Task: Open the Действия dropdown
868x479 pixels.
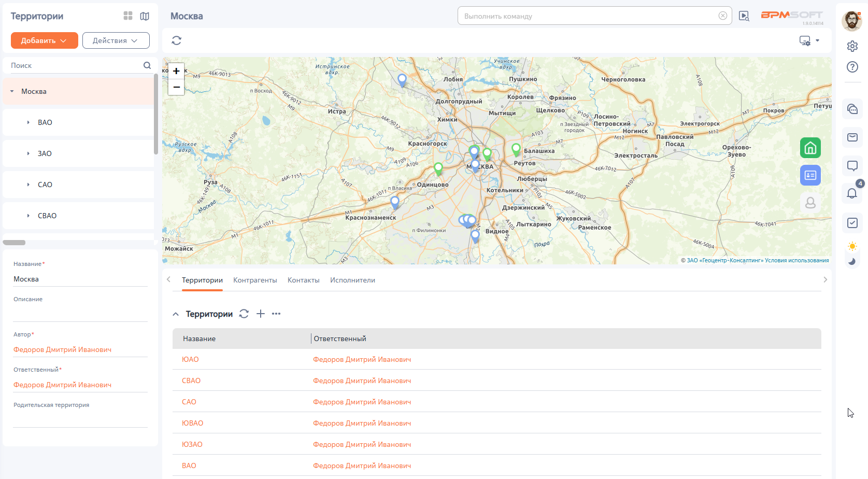Action: pyautogui.click(x=116, y=40)
